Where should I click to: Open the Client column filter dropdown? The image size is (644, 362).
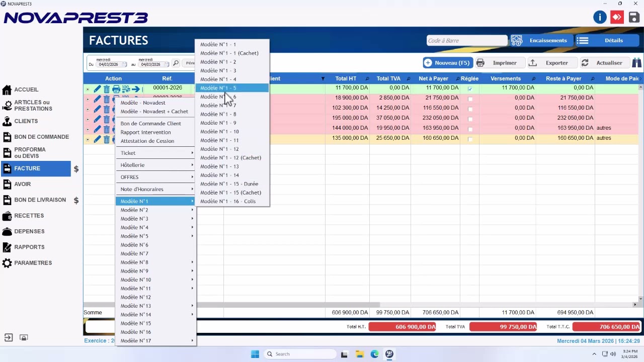tap(323, 79)
